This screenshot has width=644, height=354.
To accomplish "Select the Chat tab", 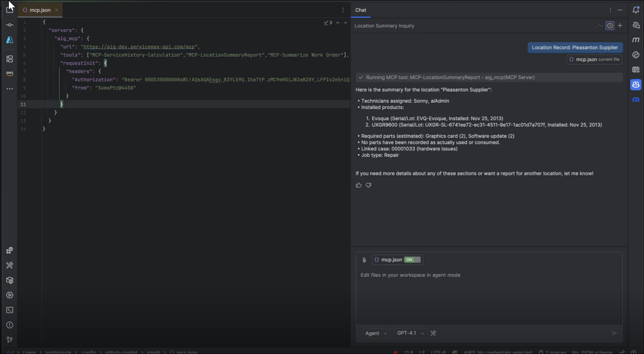I will click(x=361, y=10).
